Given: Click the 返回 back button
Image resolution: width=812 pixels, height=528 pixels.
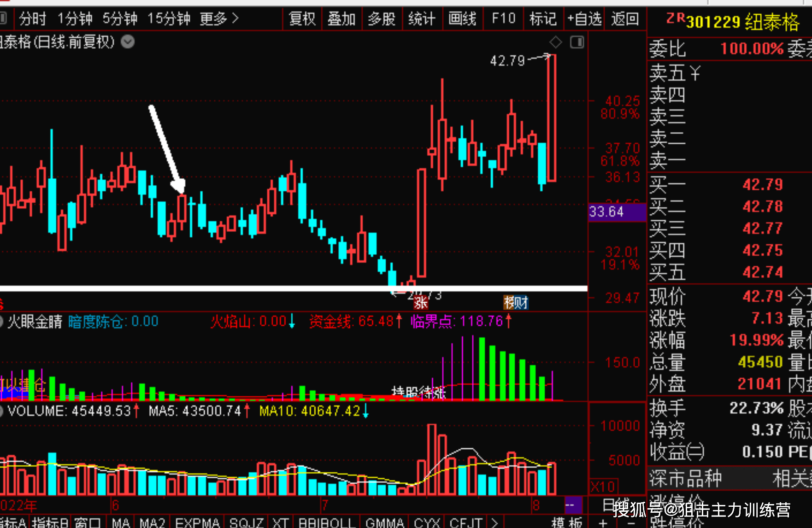Looking at the screenshot, I should [x=625, y=19].
